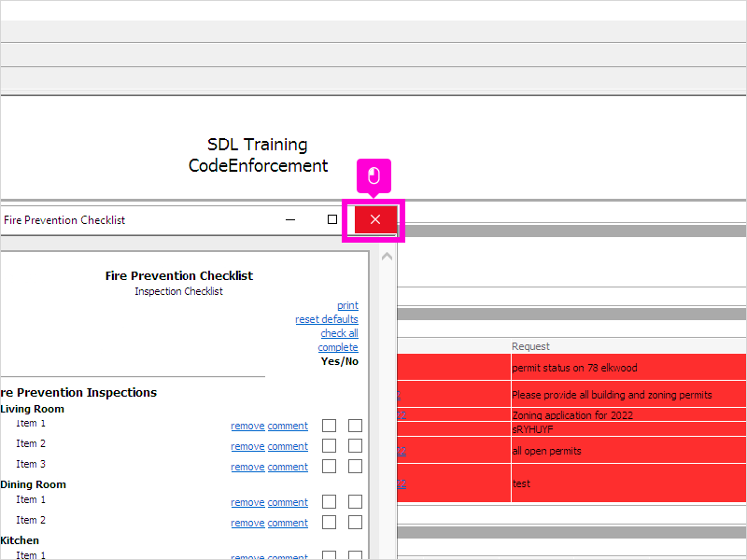Click the 'SDL Training CodeEnforcement' heading

click(258, 155)
